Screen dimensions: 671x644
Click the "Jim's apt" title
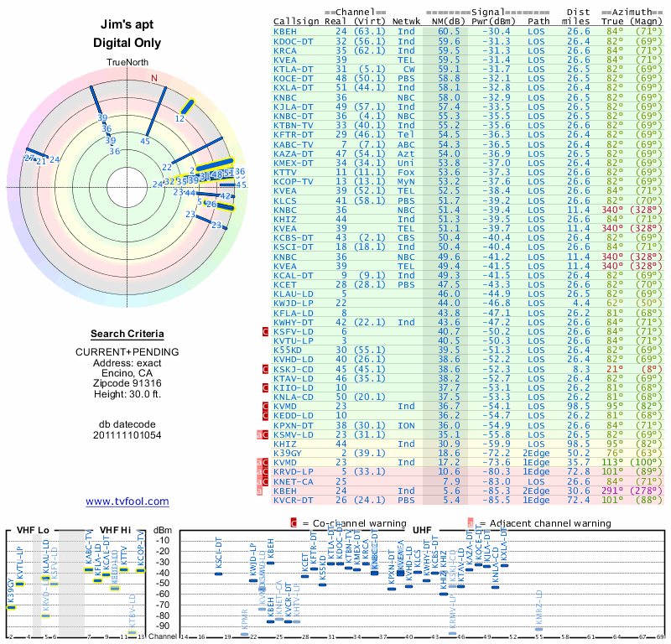point(127,24)
